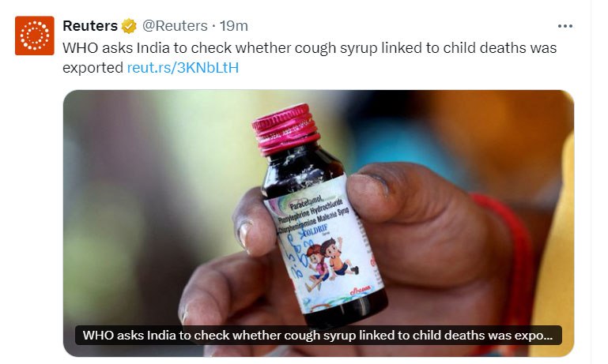Open the Reuters display name profile link

pos(90,26)
